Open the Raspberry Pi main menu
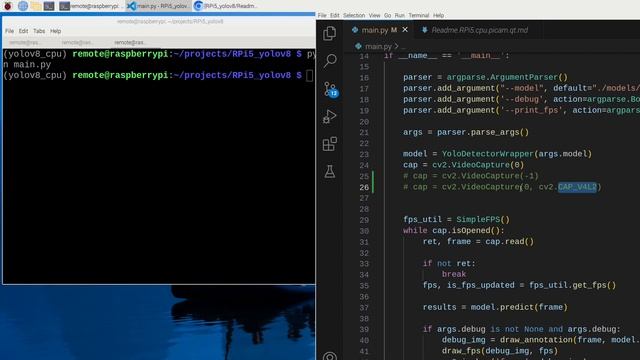The height and width of the screenshot is (360, 640). point(8,6)
